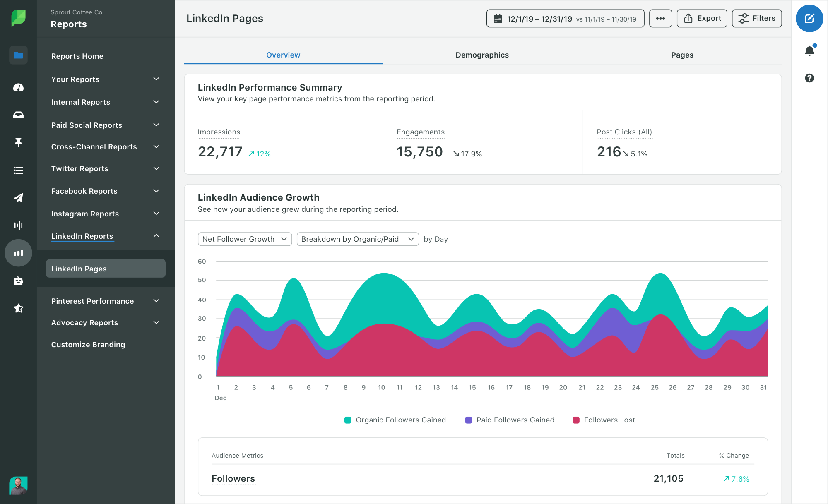Click the Impressions metric label

[219, 132]
